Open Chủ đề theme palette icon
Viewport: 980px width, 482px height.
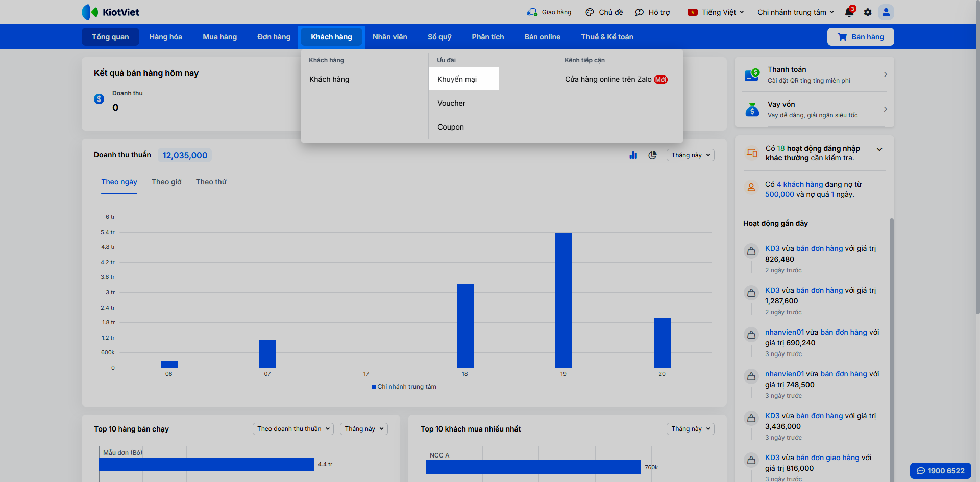click(590, 12)
